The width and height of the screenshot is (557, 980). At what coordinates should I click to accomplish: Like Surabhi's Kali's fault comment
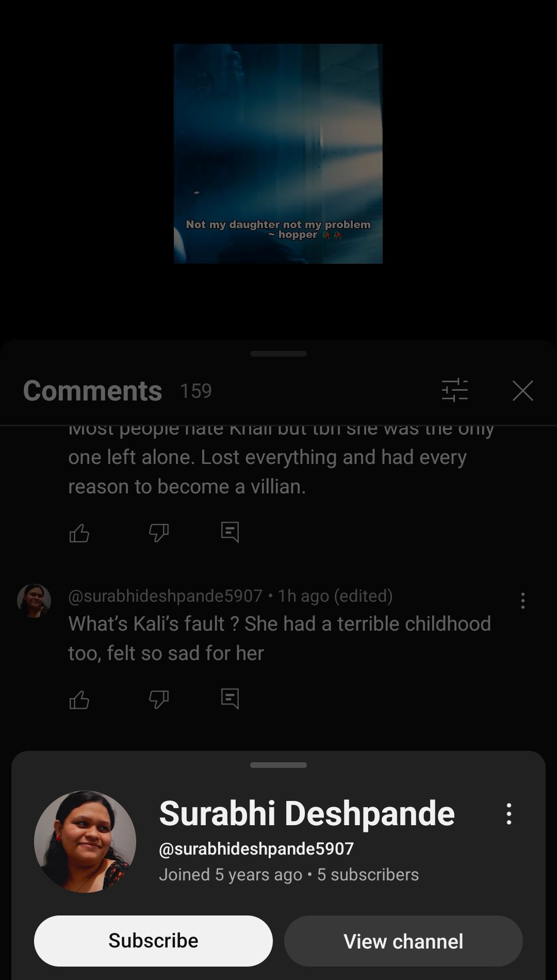coord(79,699)
